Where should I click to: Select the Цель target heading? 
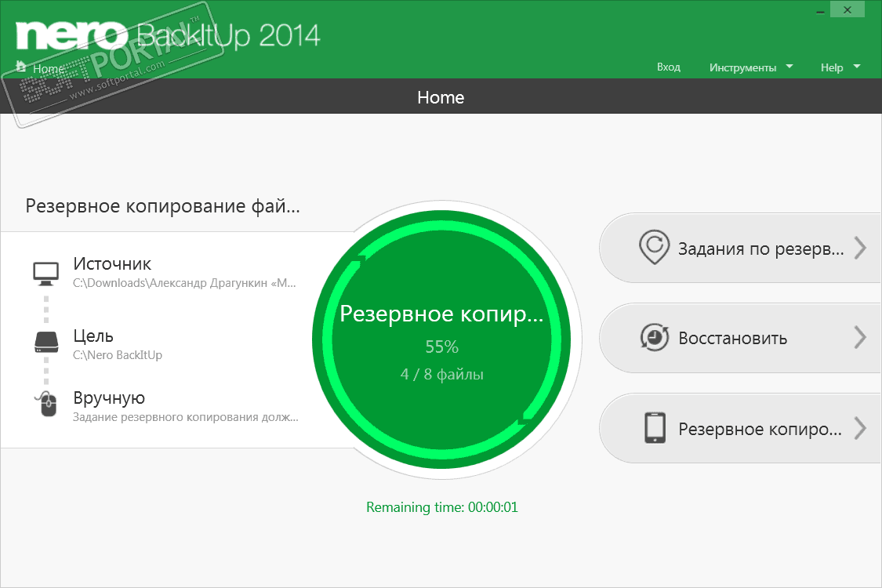93,336
